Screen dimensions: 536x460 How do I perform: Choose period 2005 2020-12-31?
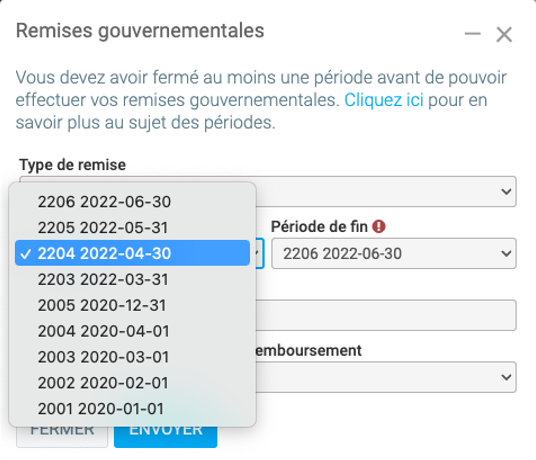tap(132, 305)
